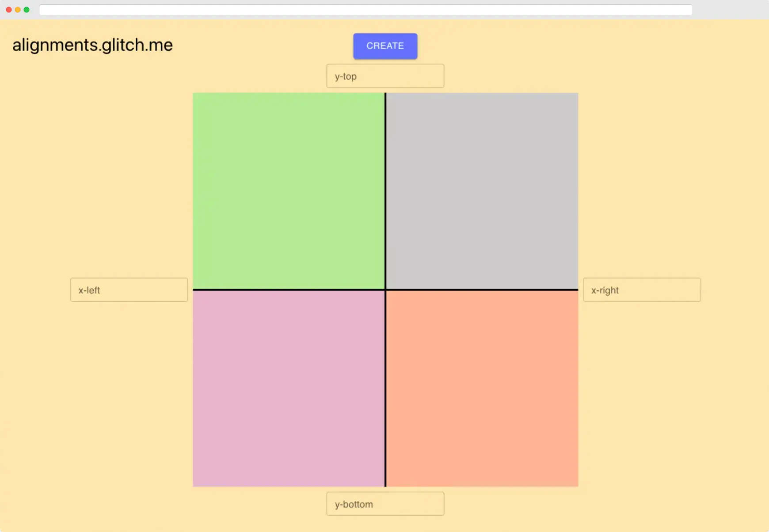The height and width of the screenshot is (532, 769).
Task: Focus the y-top input field
Action: (x=385, y=76)
